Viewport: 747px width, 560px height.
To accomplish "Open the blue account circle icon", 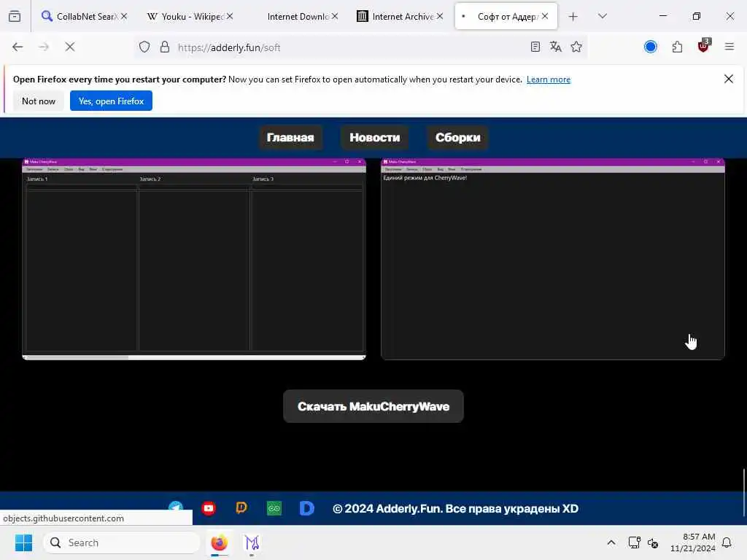I will pyautogui.click(x=650, y=47).
